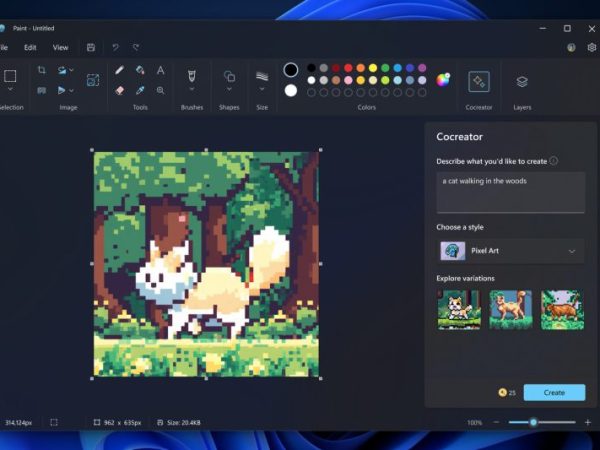Click the zoom out minus icon
Viewport: 600px width, 450px height.
(496, 422)
